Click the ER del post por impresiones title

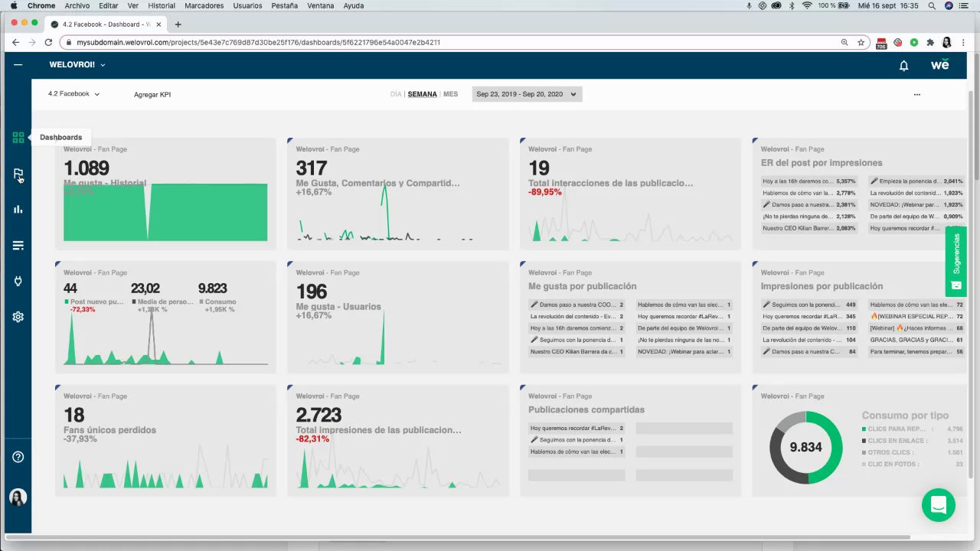coord(822,163)
